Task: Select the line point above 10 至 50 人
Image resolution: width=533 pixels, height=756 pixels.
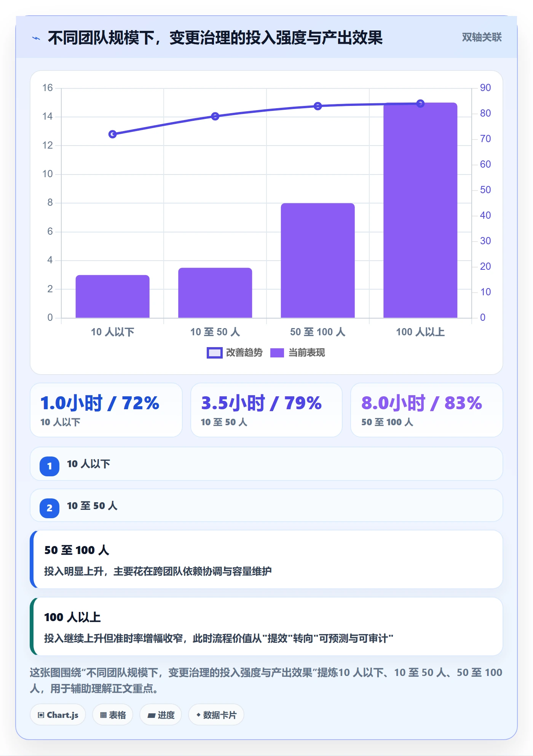Action: [x=215, y=116]
